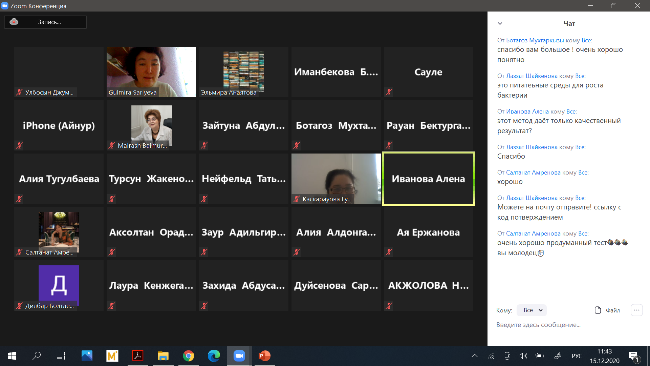Screen dimensions: 650x366
Task: Open File Explorer from taskbar
Action: point(163,356)
